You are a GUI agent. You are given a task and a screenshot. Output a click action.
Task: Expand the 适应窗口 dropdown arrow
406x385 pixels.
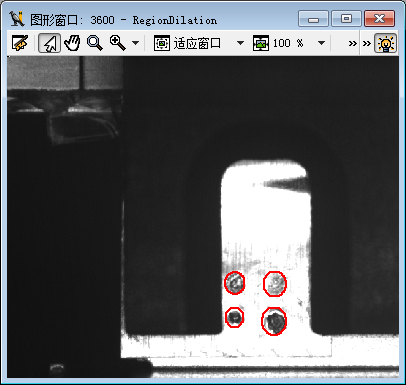240,43
